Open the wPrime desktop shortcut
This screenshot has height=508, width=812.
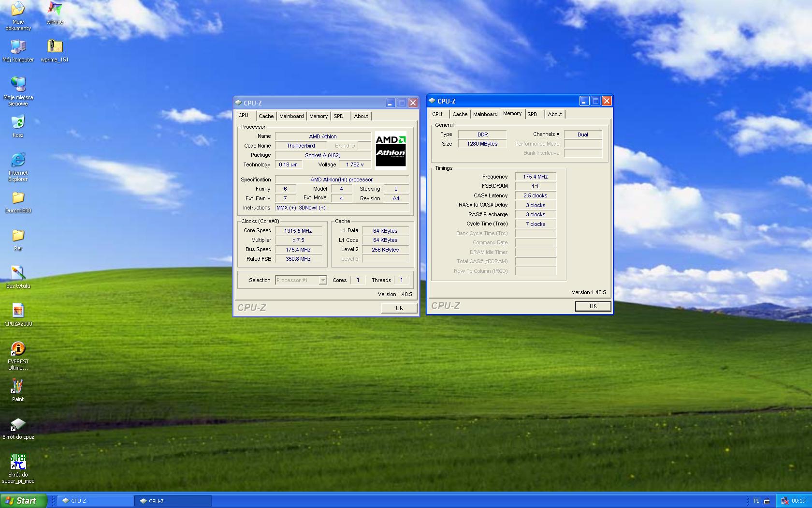tap(55, 13)
